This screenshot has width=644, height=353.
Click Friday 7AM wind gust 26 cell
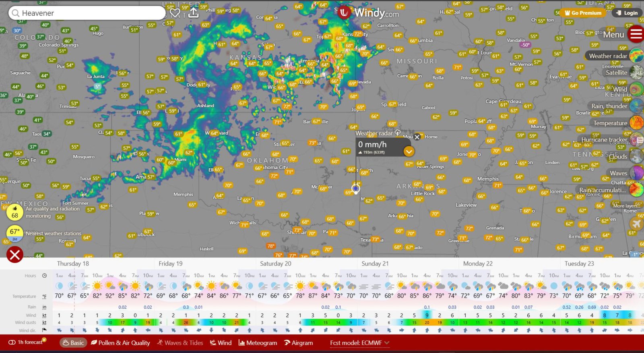click(186, 322)
